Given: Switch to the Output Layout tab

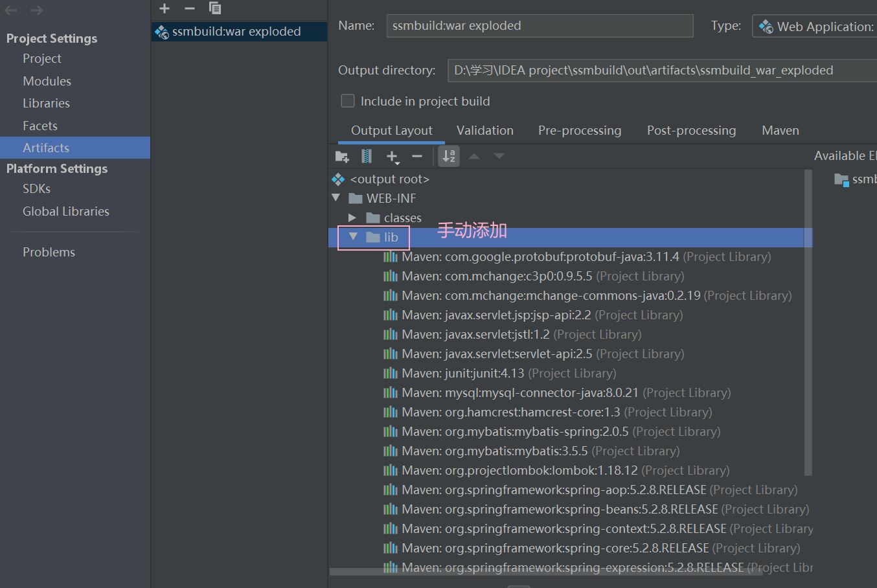Looking at the screenshot, I should tap(391, 130).
